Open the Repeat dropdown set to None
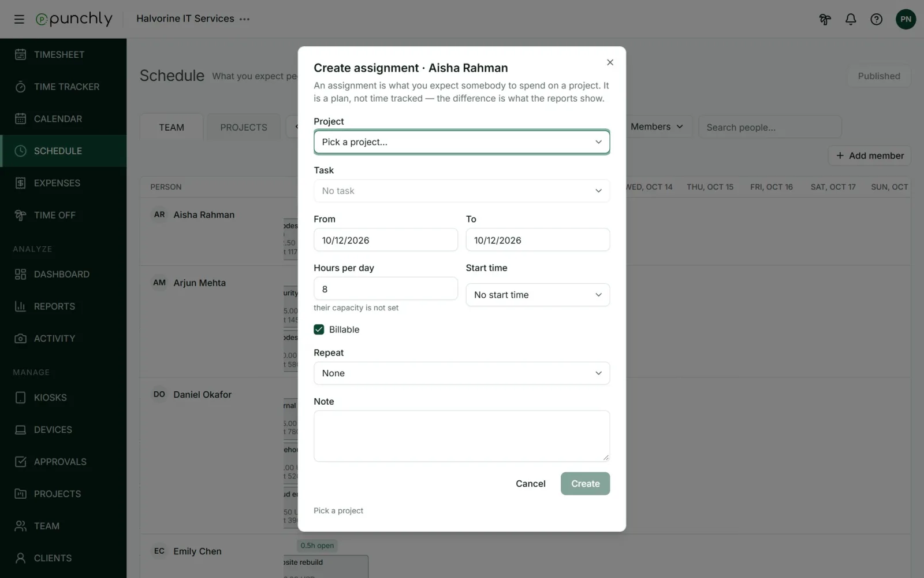 click(461, 373)
